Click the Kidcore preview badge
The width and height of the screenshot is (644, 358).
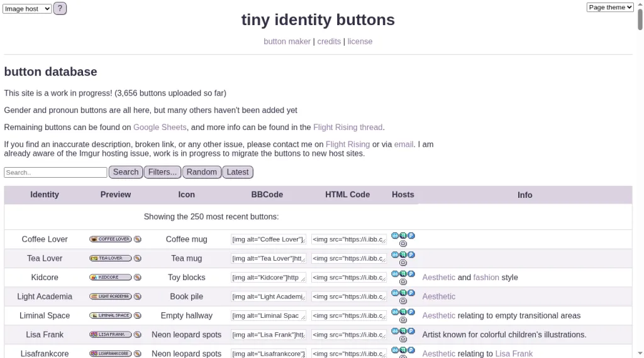point(111,277)
